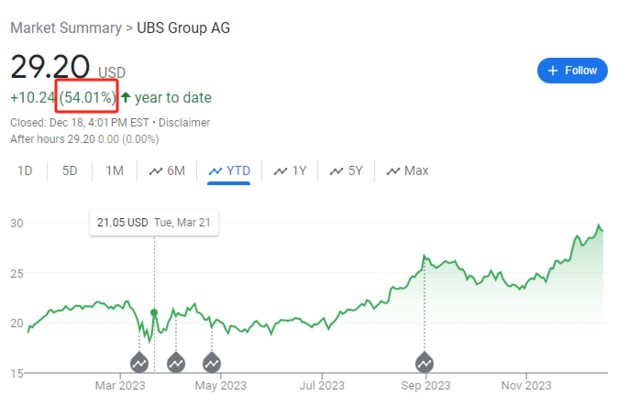Select the 5D time range tab
The height and width of the screenshot is (406, 640).
point(70,171)
